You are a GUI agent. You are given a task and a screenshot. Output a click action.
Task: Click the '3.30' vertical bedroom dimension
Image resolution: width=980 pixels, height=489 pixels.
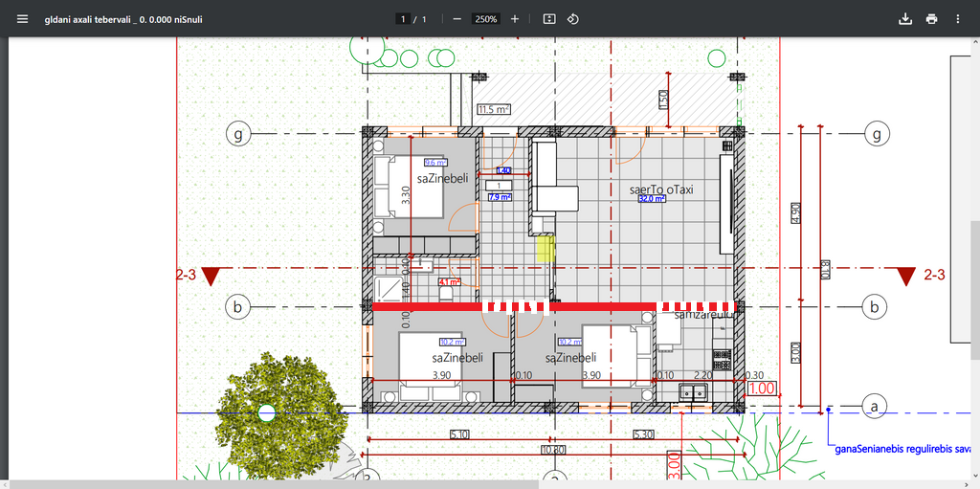406,195
